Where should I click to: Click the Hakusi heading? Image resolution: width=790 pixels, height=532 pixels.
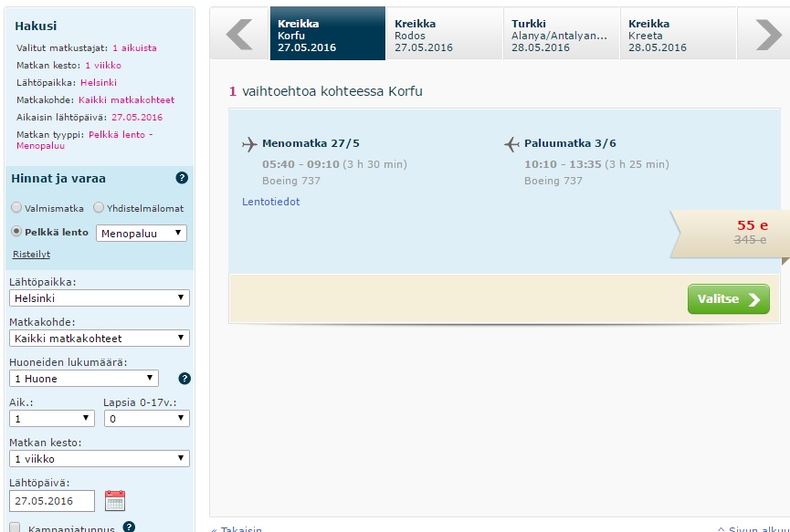pyautogui.click(x=36, y=26)
